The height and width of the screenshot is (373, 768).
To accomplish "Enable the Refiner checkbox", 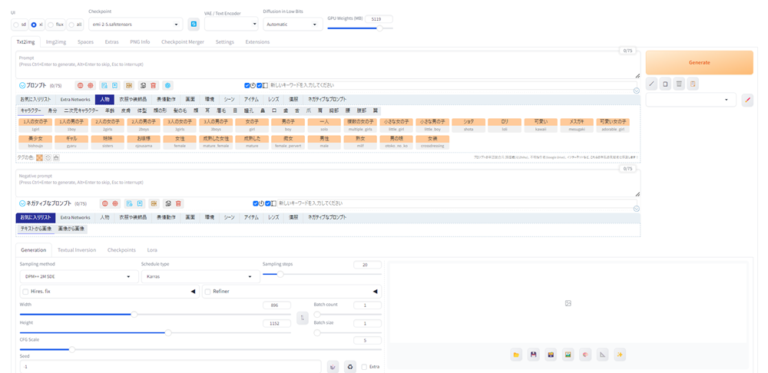I will coord(208,291).
